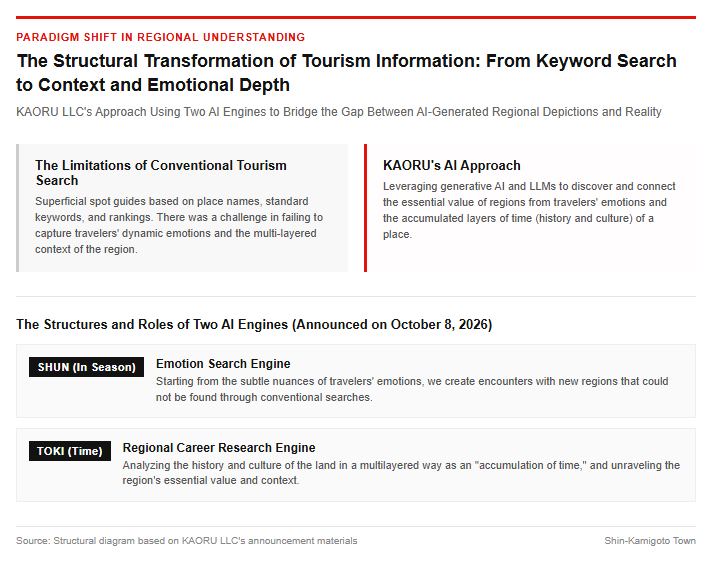Click the SHUN engine description paragraph
This screenshot has width=712, height=562.
pyautogui.click(x=412, y=389)
